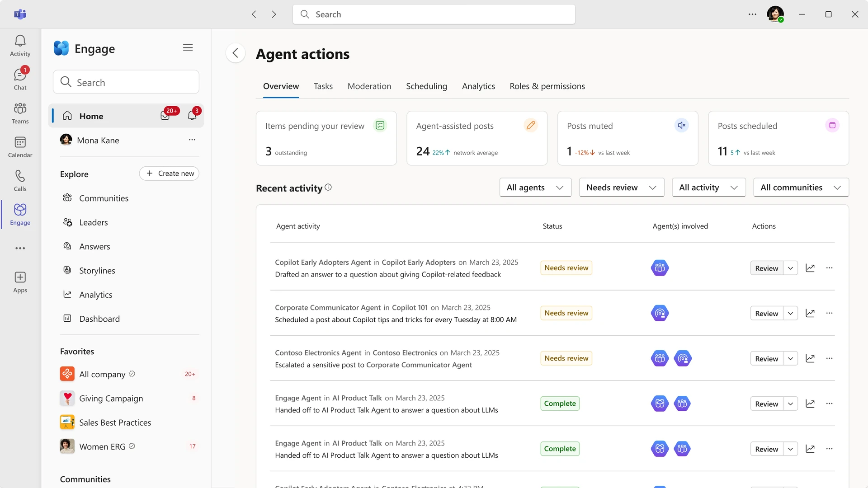The image size is (868, 488).
Task: Switch to the Tasks tab
Action: 323,86
